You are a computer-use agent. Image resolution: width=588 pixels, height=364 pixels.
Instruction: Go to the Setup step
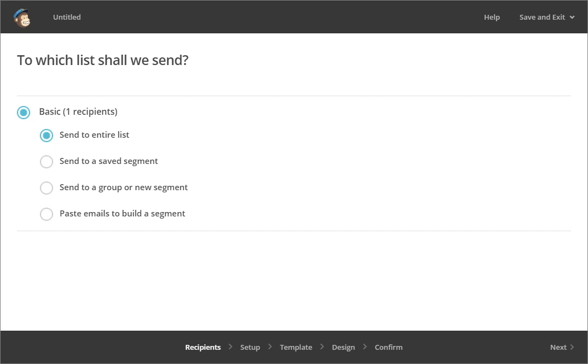point(250,347)
